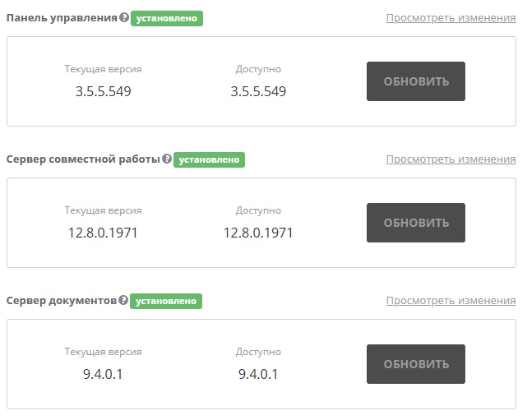527x420 pixels.
Task: Click ОБНОВИТЬ button for Панель управления
Action: (x=416, y=81)
